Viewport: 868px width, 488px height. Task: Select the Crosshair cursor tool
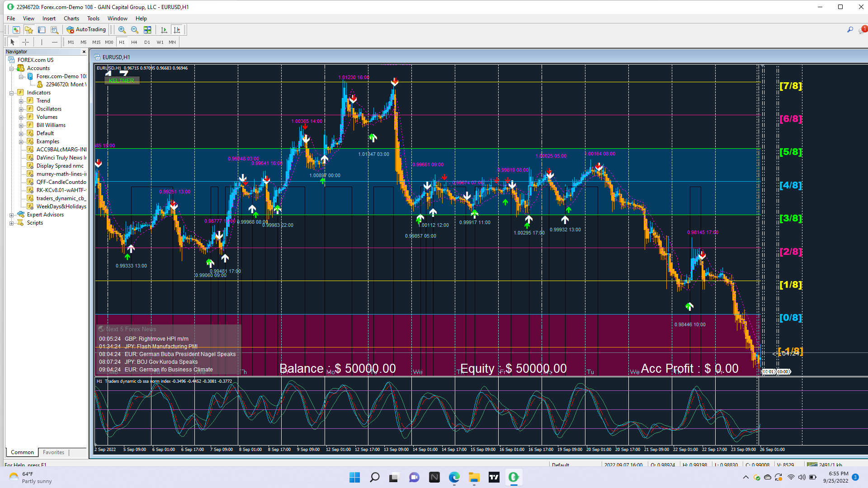[26, 42]
